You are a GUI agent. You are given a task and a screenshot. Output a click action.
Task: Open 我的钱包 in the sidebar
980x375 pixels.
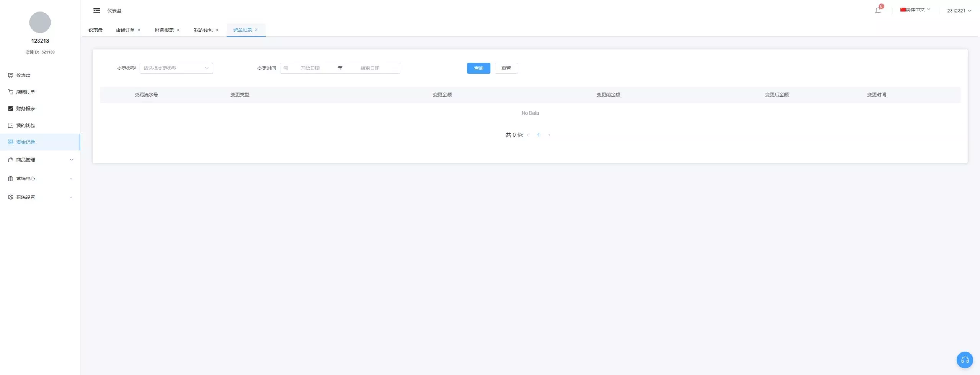tap(26, 125)
